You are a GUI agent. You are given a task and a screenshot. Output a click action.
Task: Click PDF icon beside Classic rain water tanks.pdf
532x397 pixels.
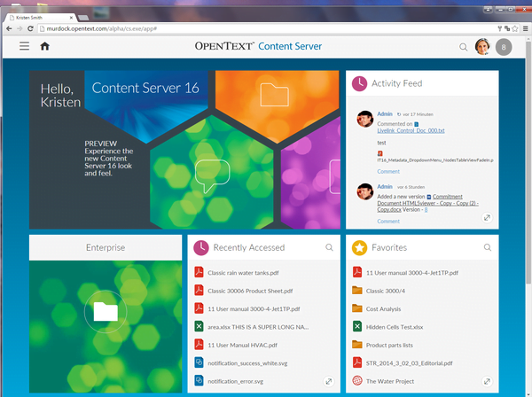[199, 272]
